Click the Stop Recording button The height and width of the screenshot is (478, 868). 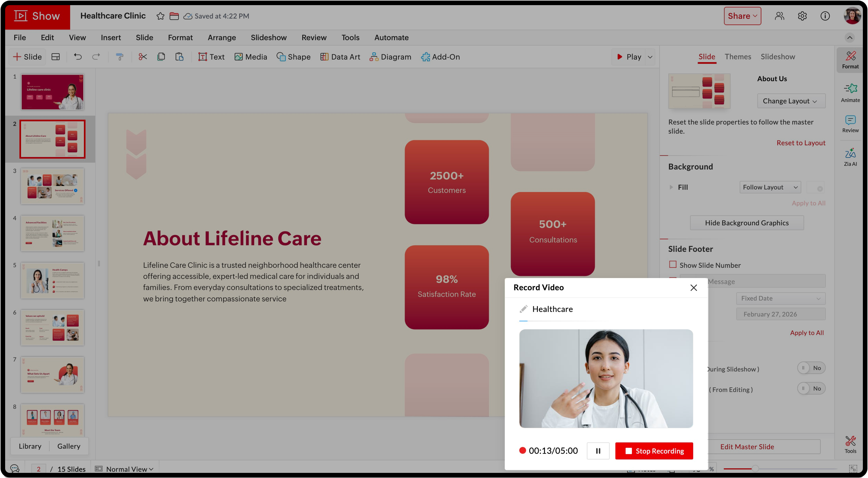654,451
